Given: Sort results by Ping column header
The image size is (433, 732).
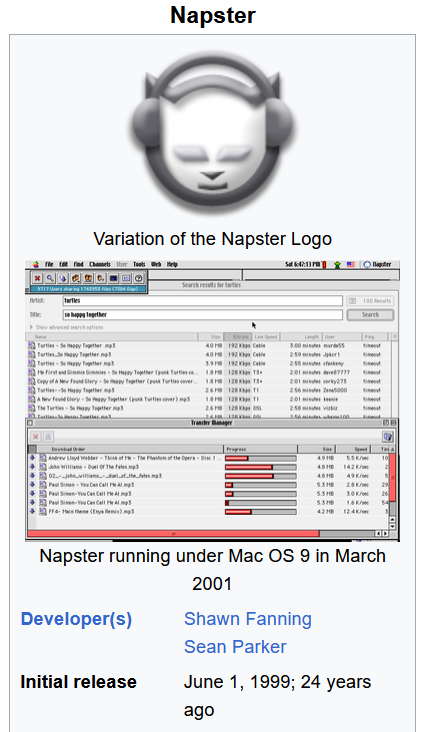Looking at the screenshot, I should tap(374, 337).
